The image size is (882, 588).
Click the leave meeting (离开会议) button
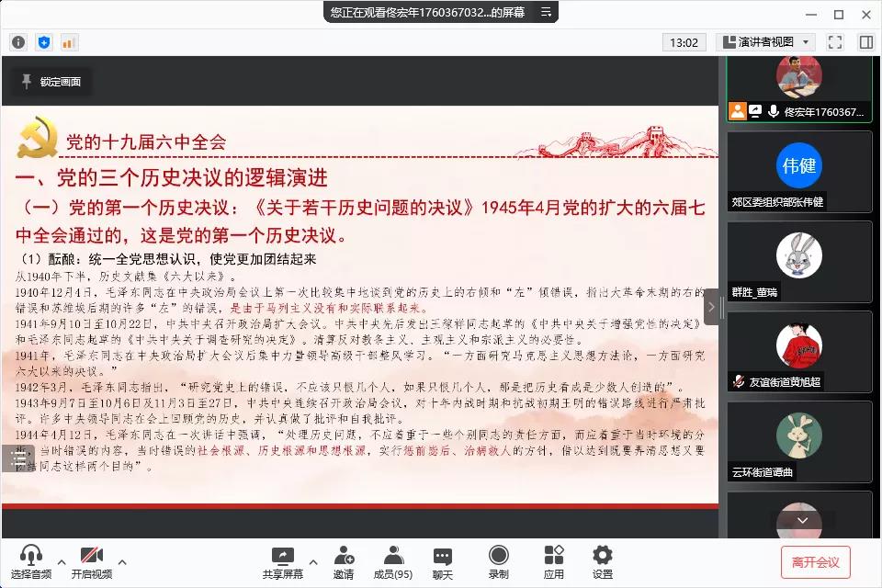click(815, 561)
